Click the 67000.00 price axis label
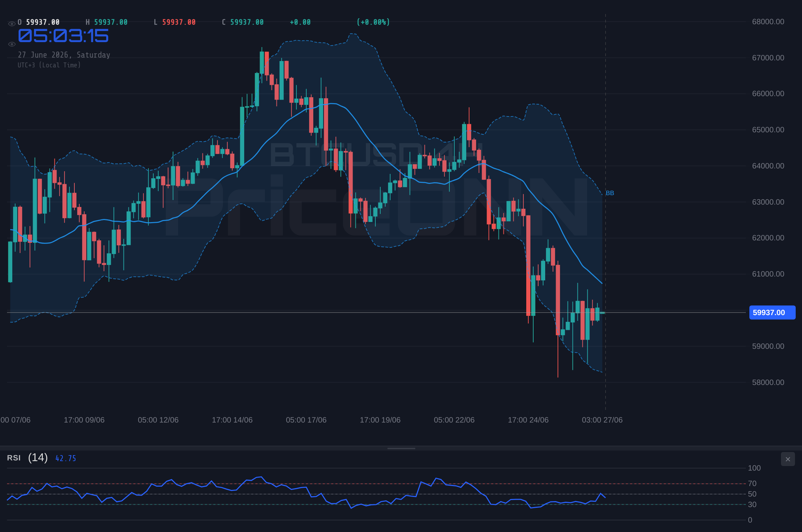802x532 pixels. [768, 58]
